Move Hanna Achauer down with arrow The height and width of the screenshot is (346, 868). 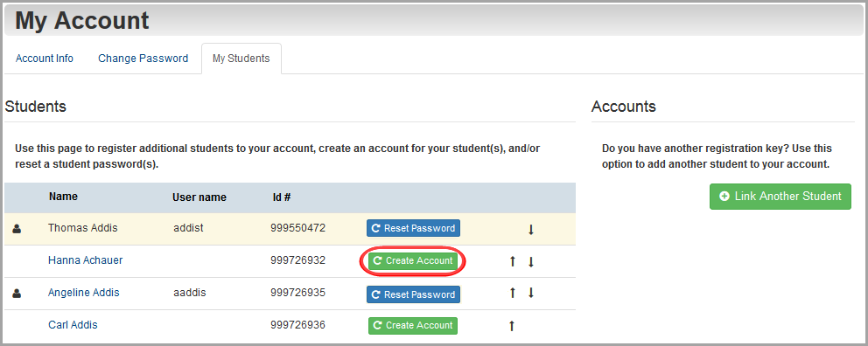(x=530, y=261)
